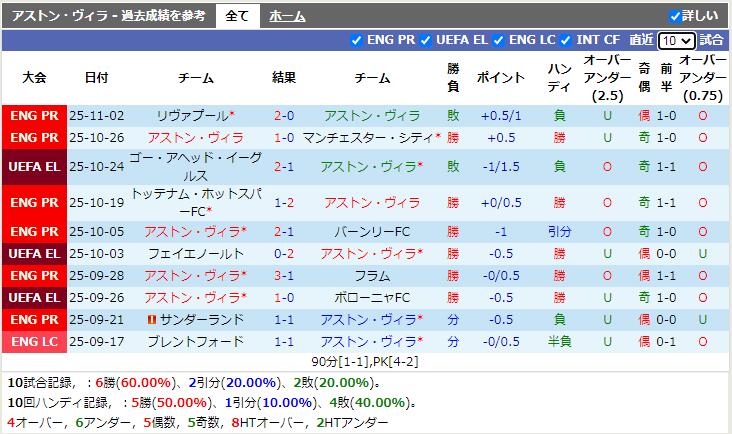Untick the INT CF filter checkbox
732x434 pixels.
566,40
